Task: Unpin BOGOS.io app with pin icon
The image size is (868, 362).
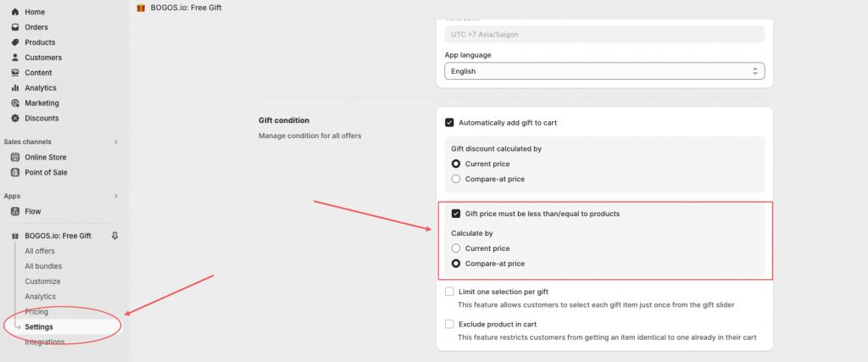Action: 114,236
